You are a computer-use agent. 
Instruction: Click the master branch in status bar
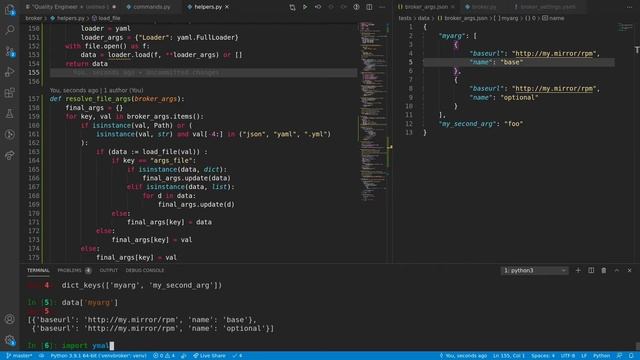pyautogui.click(x=19, y=356)
